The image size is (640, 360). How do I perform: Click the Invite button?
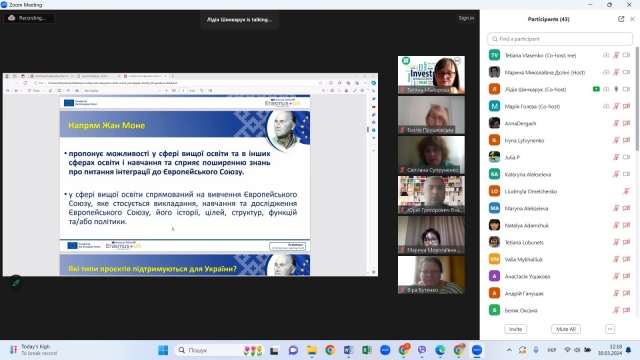coord(516,329)
